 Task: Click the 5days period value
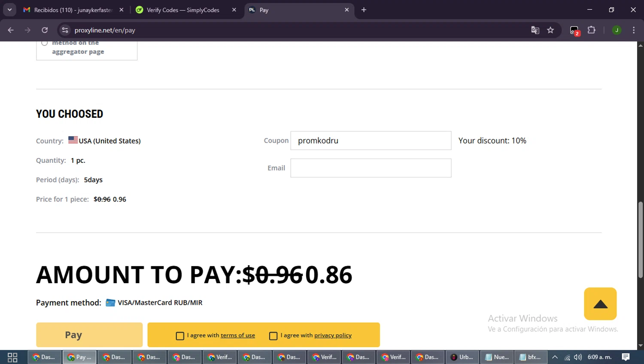[93, 180]
